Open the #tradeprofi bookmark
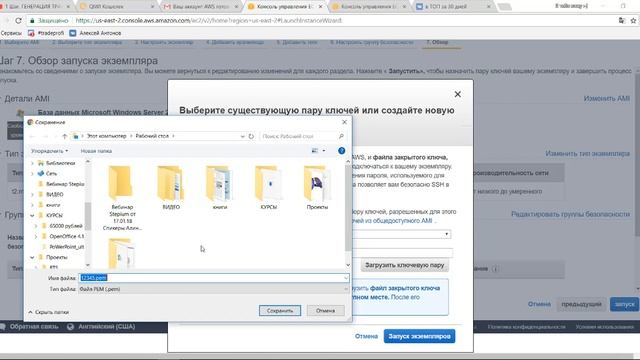The height and width of the screenshot is (360, 640). pos(46,33)
